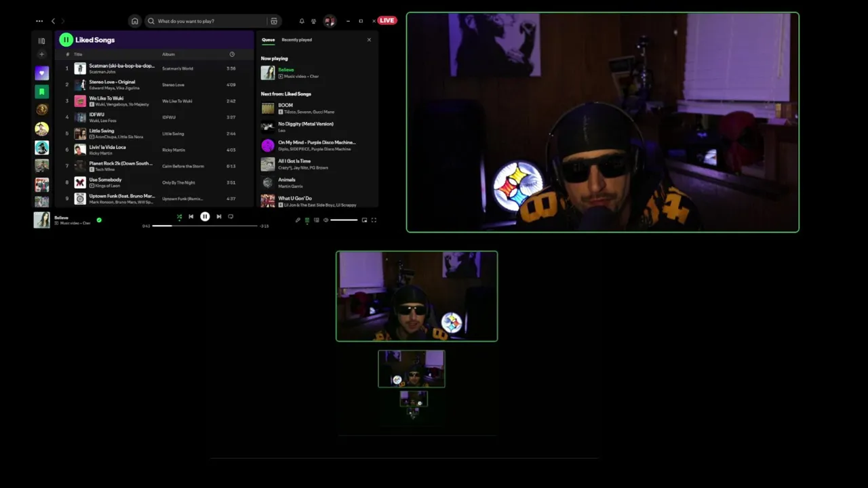This screenshot has height=488, width=868.
Task: Open the now playing cover art in the bottom bar
Action: tap(42, 220)
